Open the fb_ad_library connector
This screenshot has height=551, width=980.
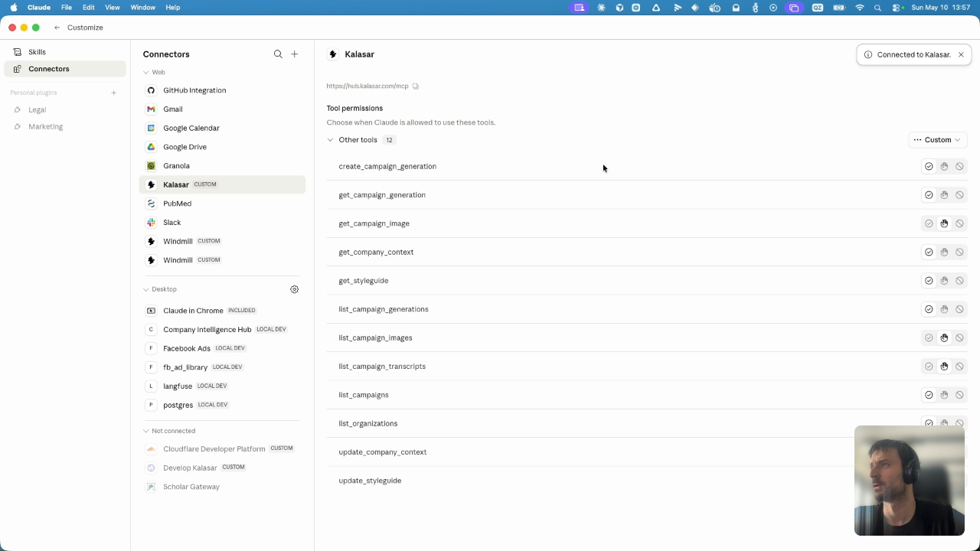(x=222, y=367)
